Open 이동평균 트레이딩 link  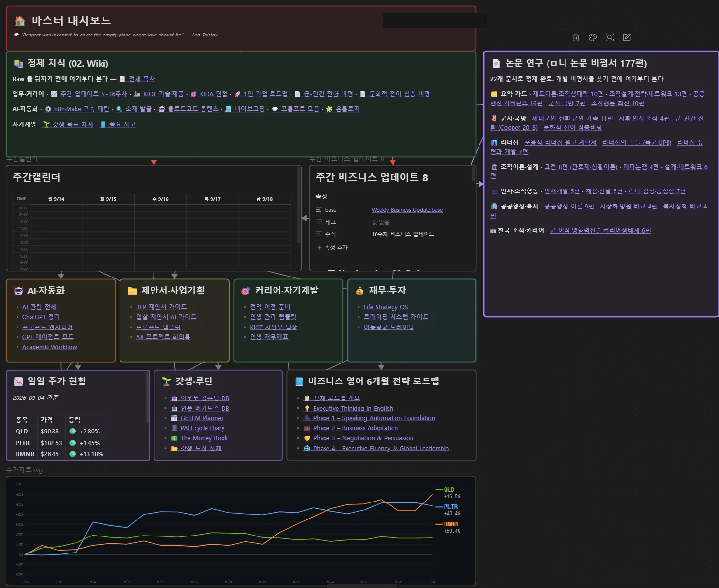tap(389, 327)
